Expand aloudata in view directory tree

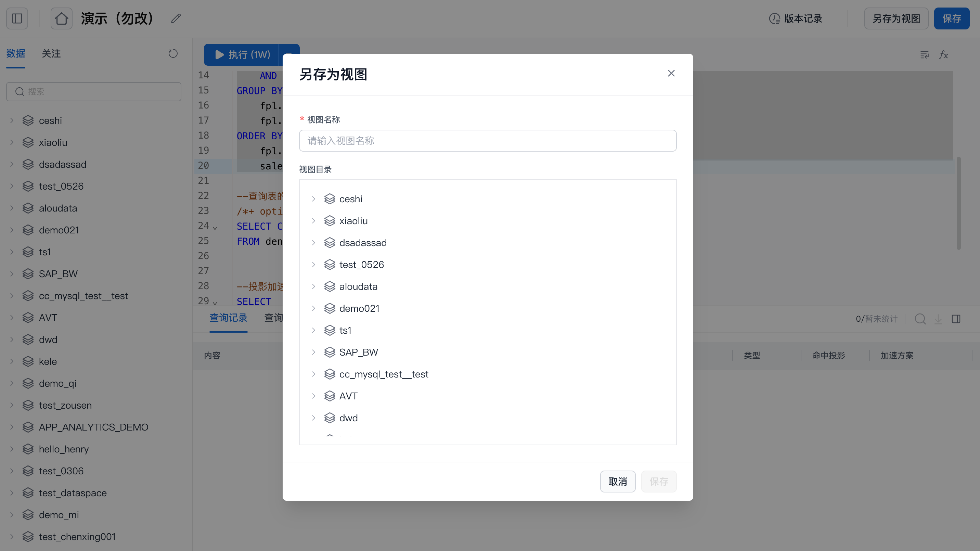pos(313,286)
